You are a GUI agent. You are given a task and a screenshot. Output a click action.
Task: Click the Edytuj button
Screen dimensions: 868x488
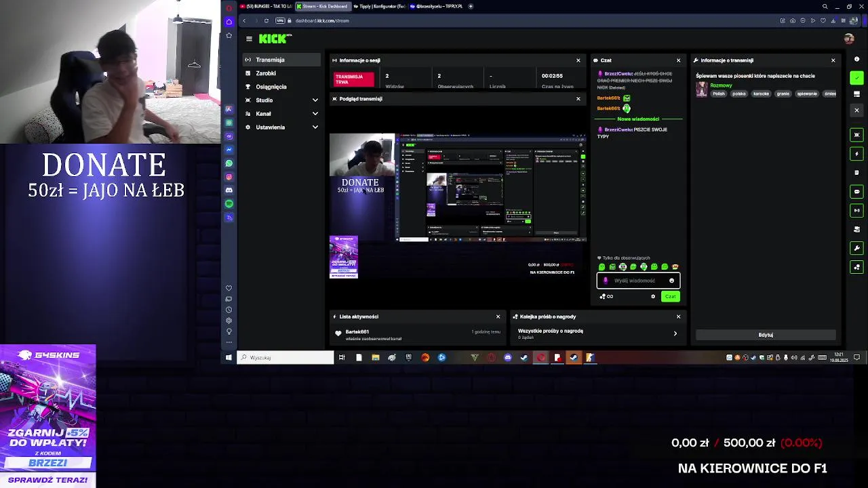[x=766, y=335]
